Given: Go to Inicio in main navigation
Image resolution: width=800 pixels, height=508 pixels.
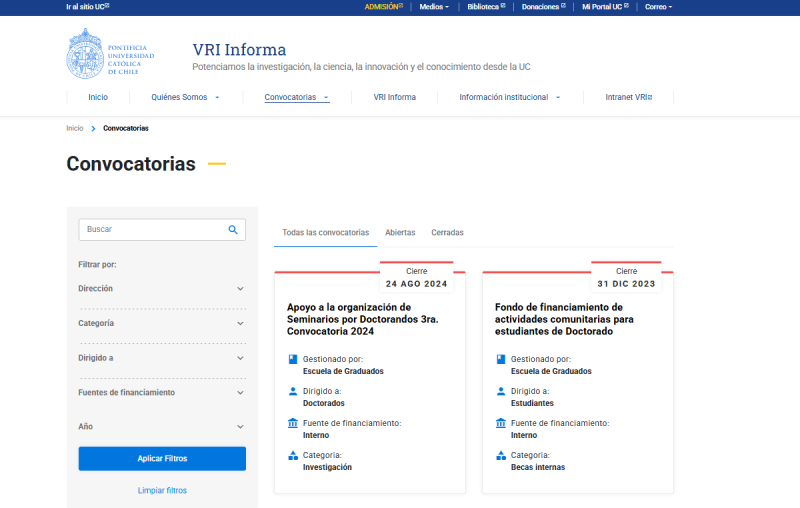Looking at the screenshot, I should coord(98,97).
